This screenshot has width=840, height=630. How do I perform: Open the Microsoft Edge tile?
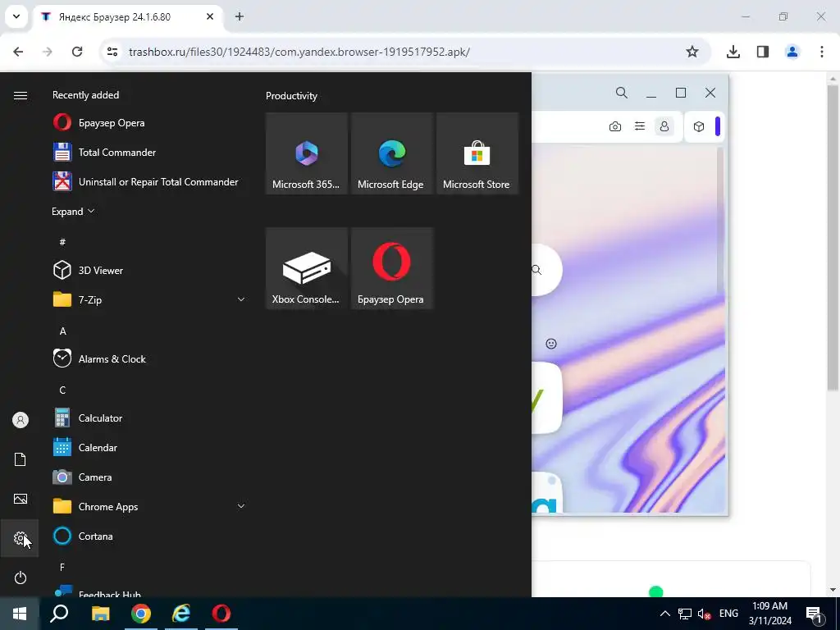pyautogui.click(x=391, y=153)
